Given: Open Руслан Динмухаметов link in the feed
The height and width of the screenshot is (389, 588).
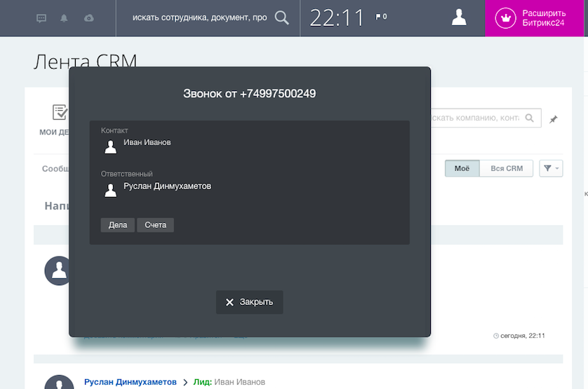Looking at the screenshot, I should tap(130, 382).
